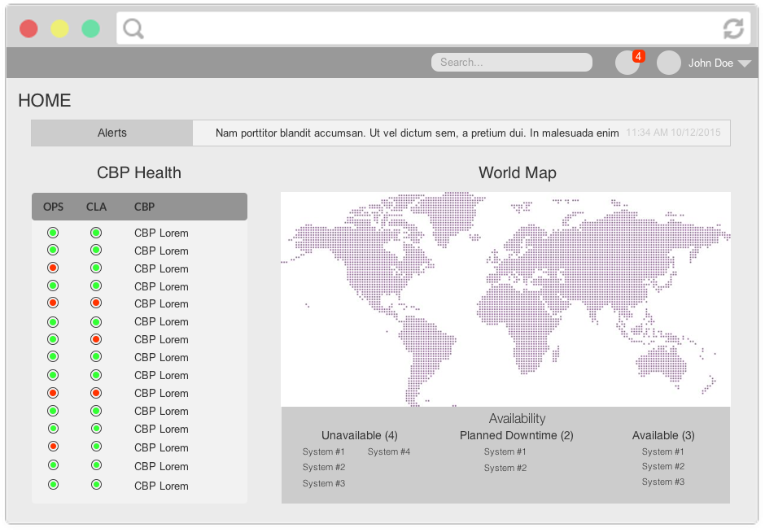Expand the John Doe account dropdown arrow
This screenshot has width=765, height=532.
tap(745, 63)
